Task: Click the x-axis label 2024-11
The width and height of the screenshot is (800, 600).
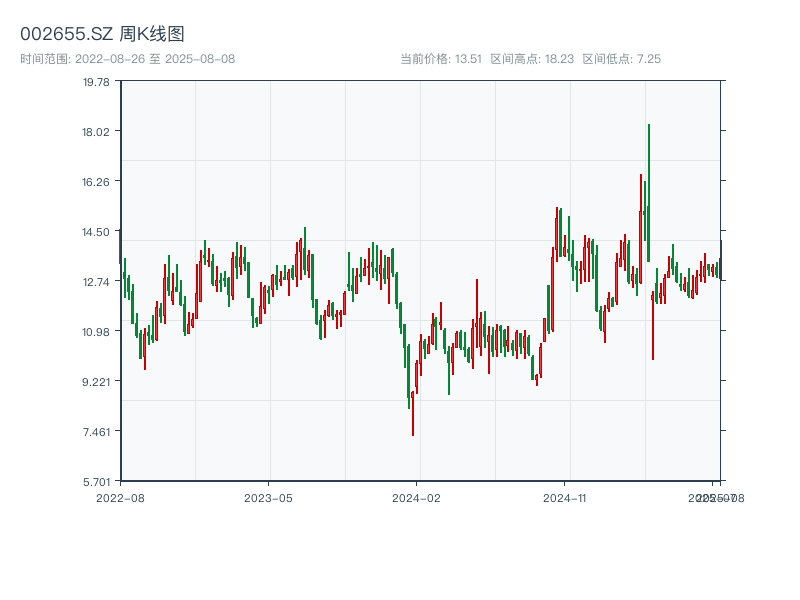Action: coord(564,498)
